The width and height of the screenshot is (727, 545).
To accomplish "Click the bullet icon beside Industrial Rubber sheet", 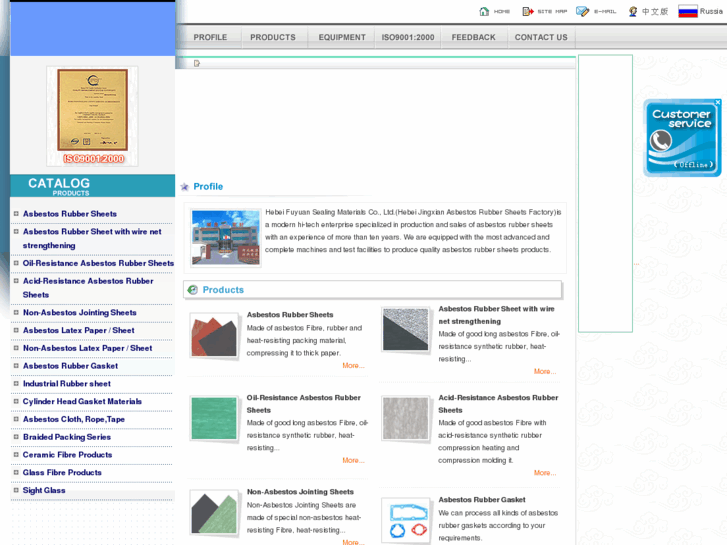I will tap(16, 383).
